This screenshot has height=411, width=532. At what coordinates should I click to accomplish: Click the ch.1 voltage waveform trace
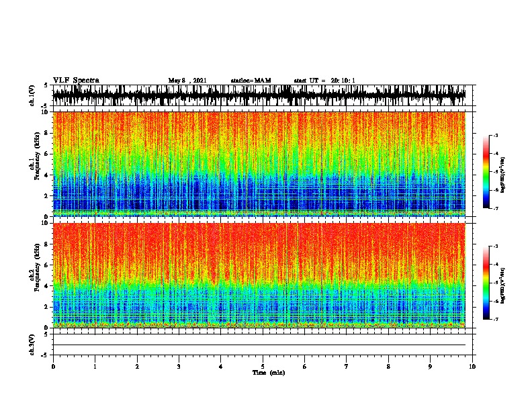pos(259,95)
